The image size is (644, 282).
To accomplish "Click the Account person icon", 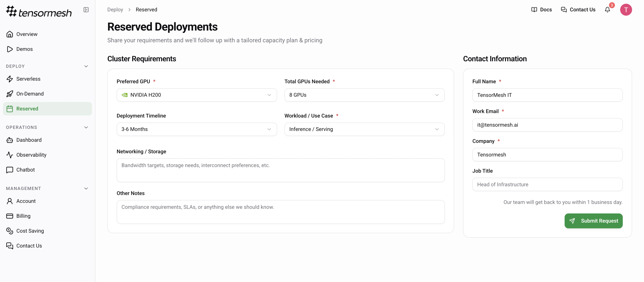I will [10, 201].
